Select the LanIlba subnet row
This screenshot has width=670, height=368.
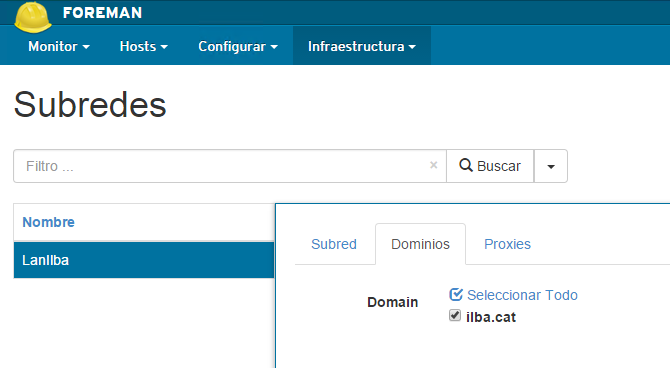[x=144, y=260]
